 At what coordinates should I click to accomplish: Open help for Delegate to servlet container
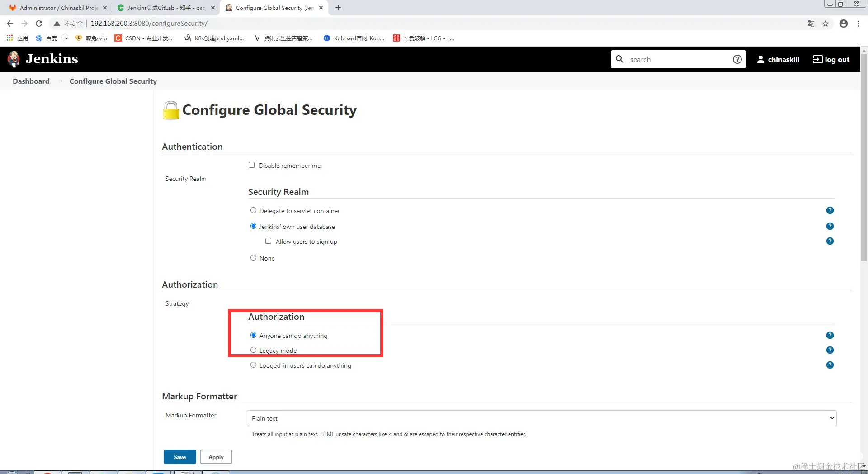pos(830,210)
